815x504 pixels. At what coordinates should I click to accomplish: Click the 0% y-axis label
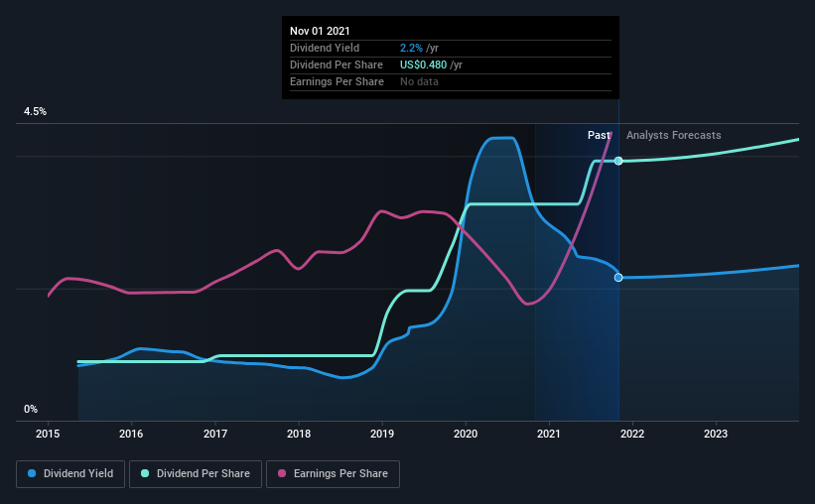pos(31,410)
